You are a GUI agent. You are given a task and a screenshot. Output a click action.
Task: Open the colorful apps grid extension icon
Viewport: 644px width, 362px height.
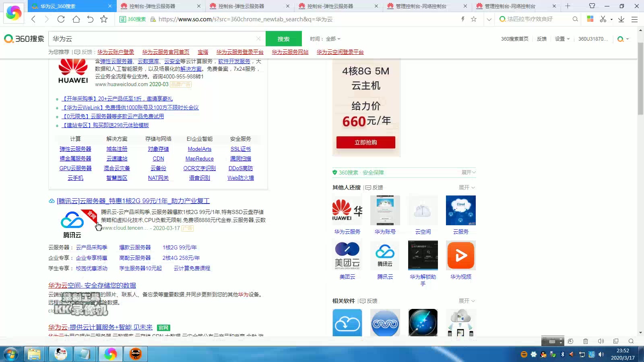[x=590, y=19]
